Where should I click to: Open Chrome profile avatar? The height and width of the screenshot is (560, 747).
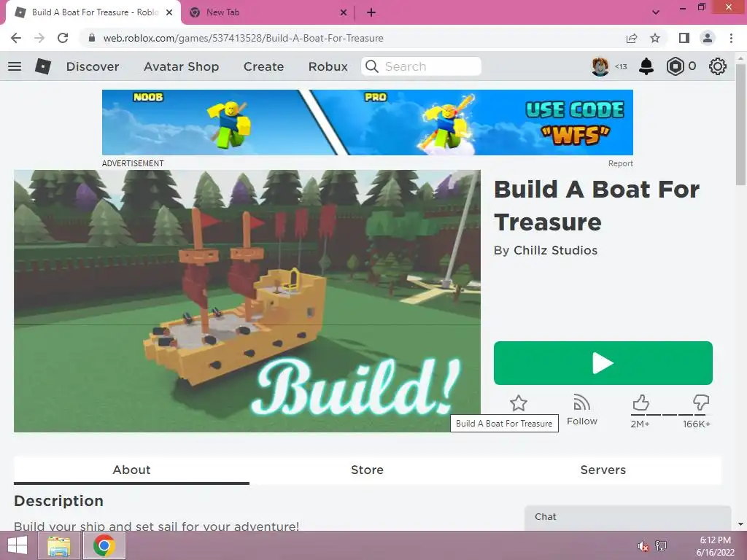click(x=708, y=38)
